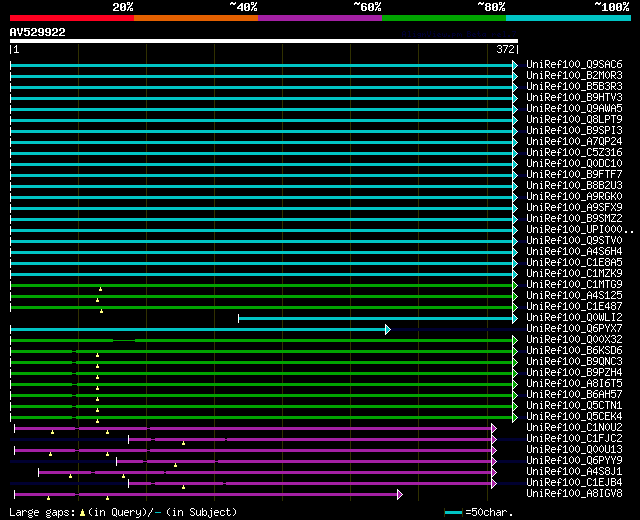Click the UniRef100_C1FJC2 label
640x520 pixels.
click(x=574, y=439)
